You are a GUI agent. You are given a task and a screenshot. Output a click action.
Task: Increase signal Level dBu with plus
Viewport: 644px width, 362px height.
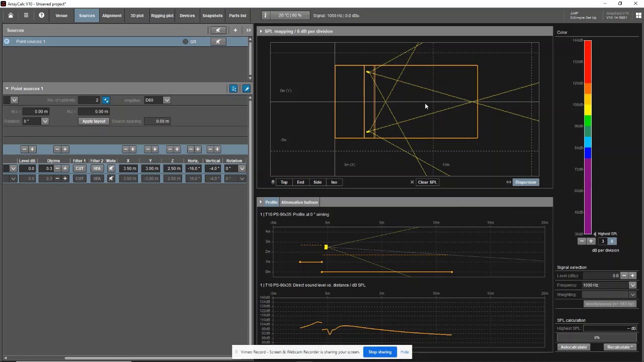(x=632, y=276)
